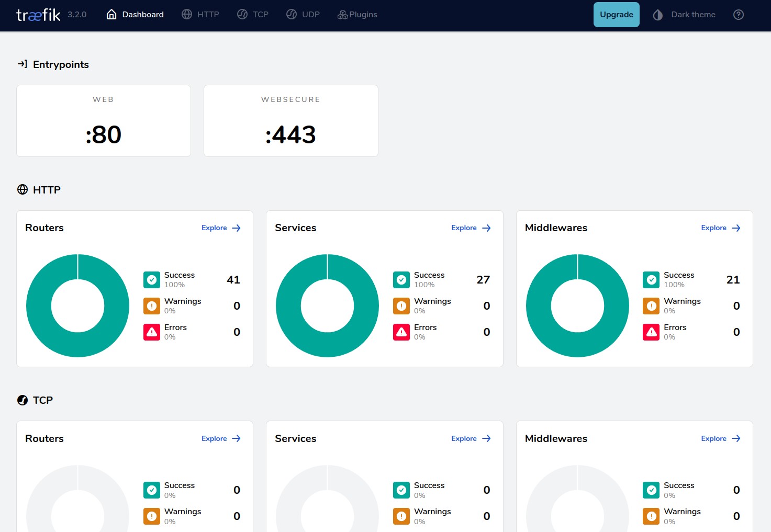This screenshot has height=532, width=771.
Task: Click HTTP Services success check icon
Action: [x=401, y=280]
